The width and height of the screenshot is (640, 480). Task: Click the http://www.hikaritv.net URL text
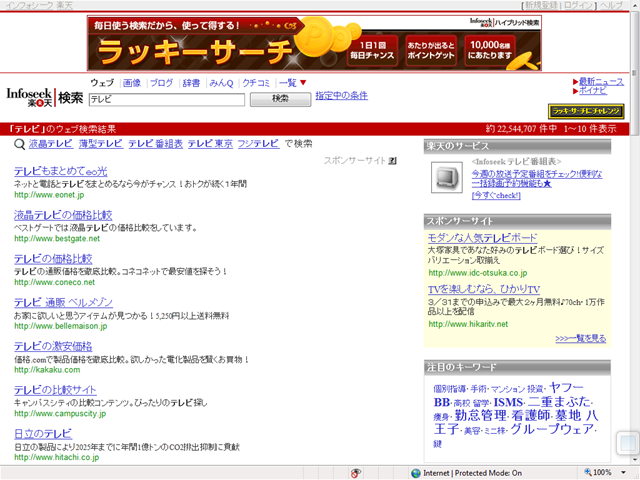click(468, 324)
